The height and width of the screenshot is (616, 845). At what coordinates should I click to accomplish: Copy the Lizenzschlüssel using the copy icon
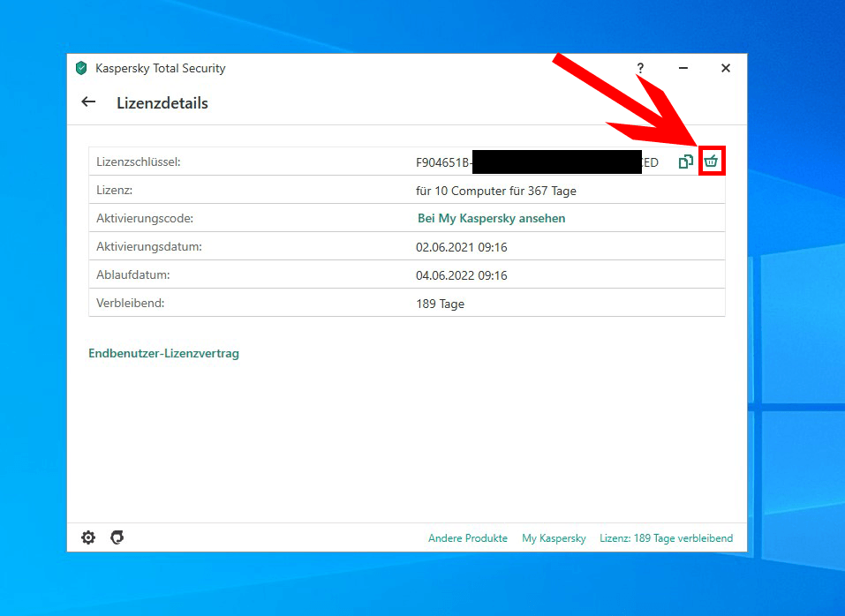point(686,162)
